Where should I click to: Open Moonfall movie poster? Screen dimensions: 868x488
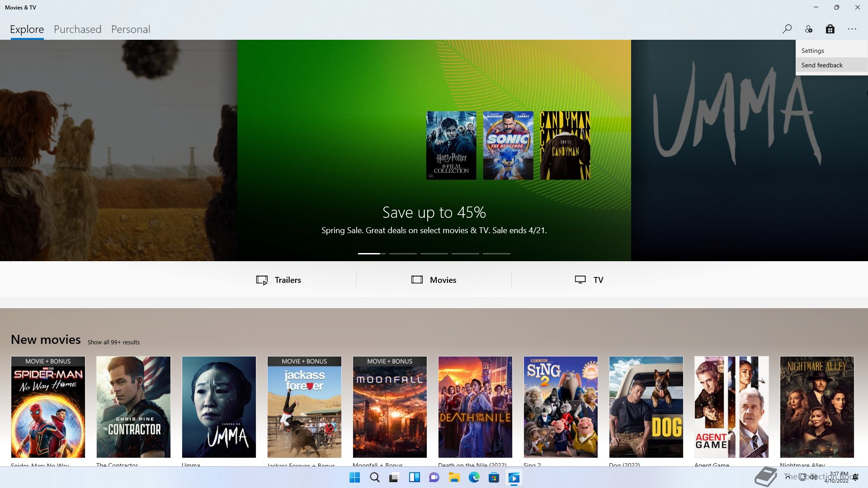pyautogui.click(x=390, y=407)
